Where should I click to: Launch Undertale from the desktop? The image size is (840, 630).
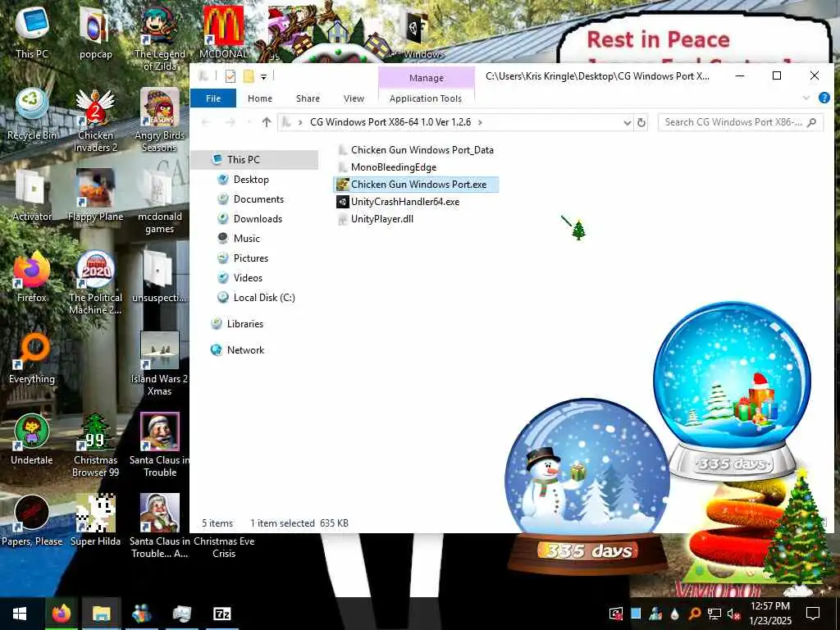pos(32,440)
